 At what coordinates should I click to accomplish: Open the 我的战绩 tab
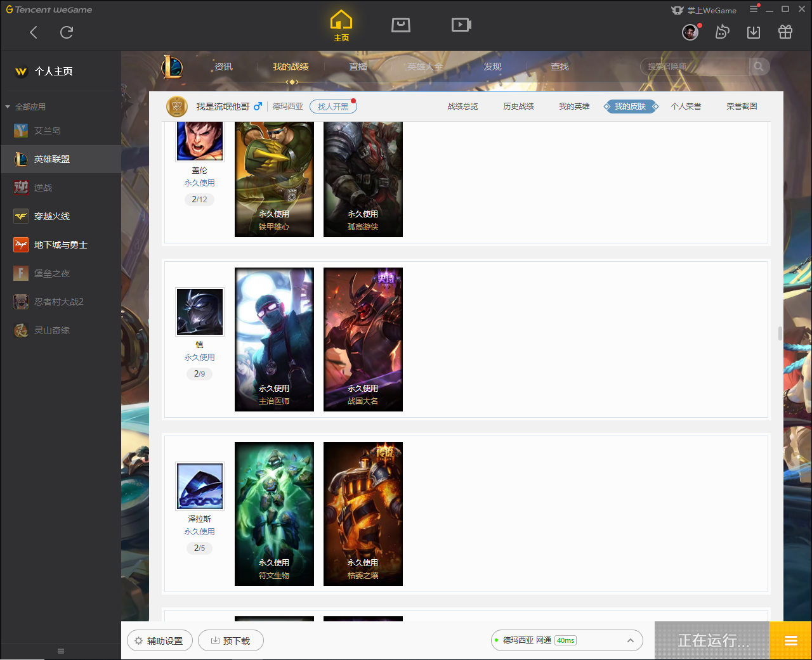[291, 67]
